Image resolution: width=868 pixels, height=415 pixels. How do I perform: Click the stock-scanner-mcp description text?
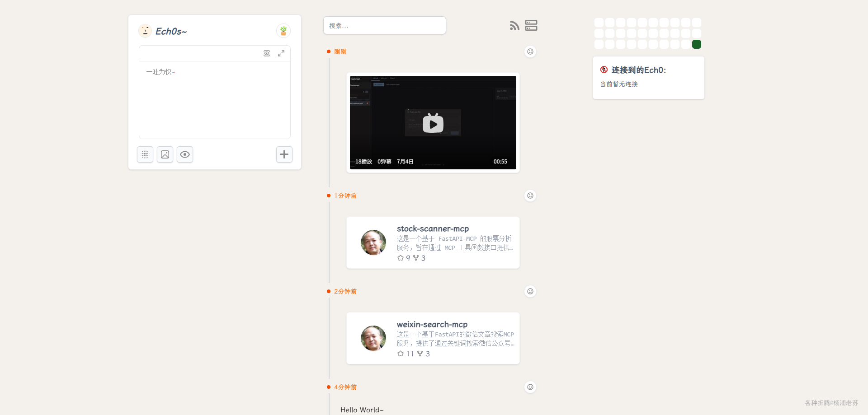tap(455, 243)
